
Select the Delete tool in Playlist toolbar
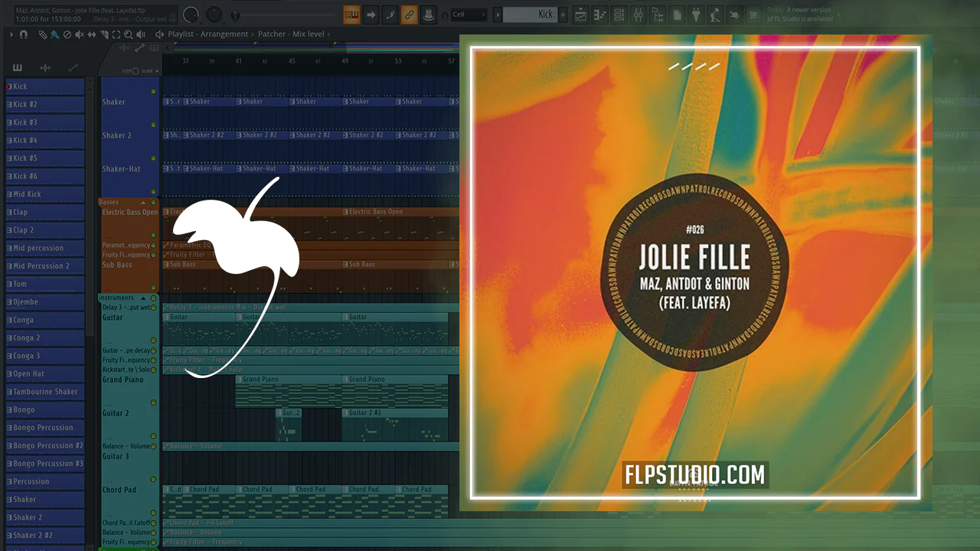point(67,34)
